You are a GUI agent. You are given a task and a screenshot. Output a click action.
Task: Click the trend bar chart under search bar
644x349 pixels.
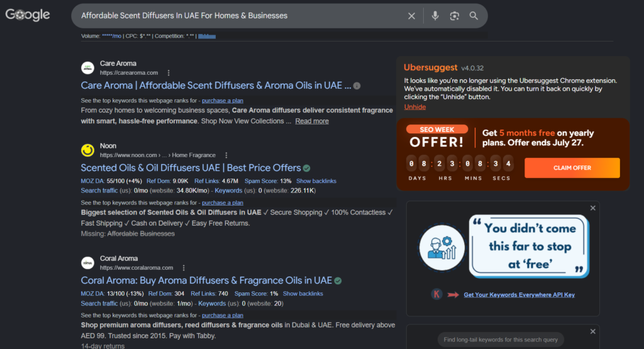coord(207,36)
